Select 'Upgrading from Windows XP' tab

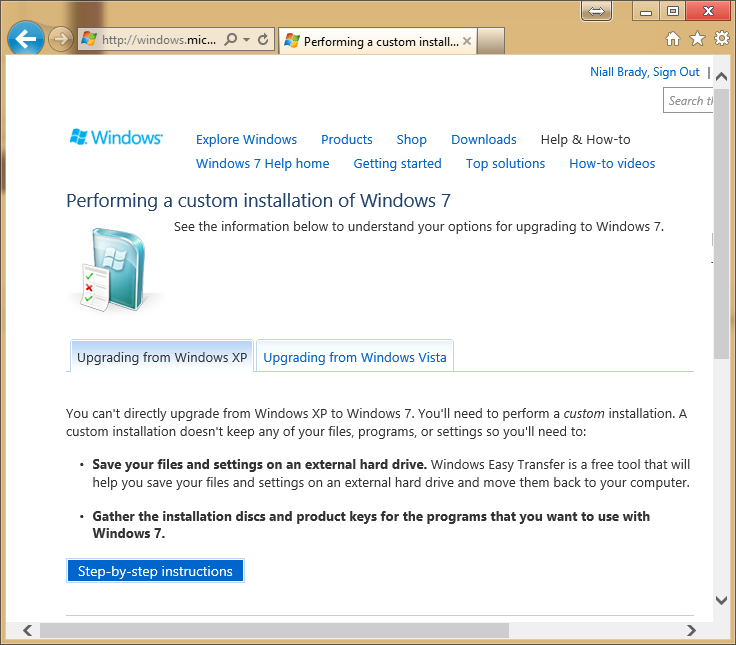pyautogui.click(x=162, y=357)
